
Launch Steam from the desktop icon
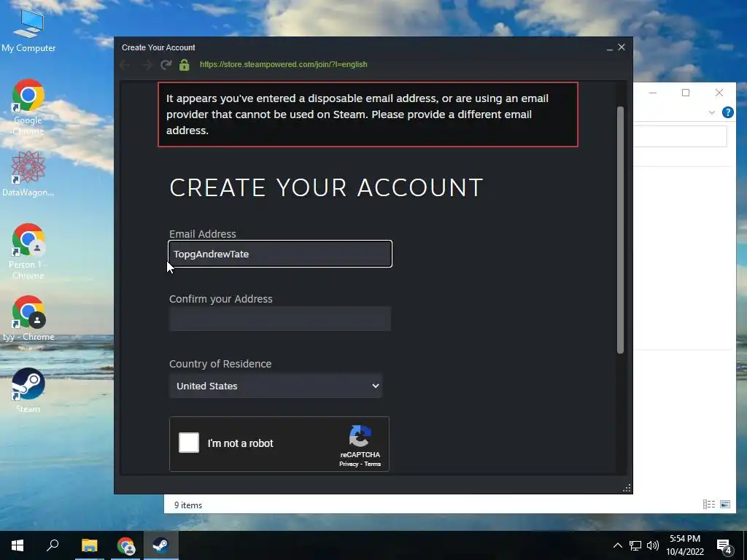tap(28, 390)
